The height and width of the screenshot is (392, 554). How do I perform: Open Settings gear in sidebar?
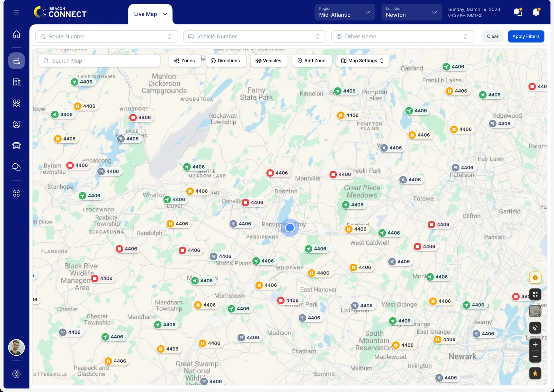pos(16,374)
